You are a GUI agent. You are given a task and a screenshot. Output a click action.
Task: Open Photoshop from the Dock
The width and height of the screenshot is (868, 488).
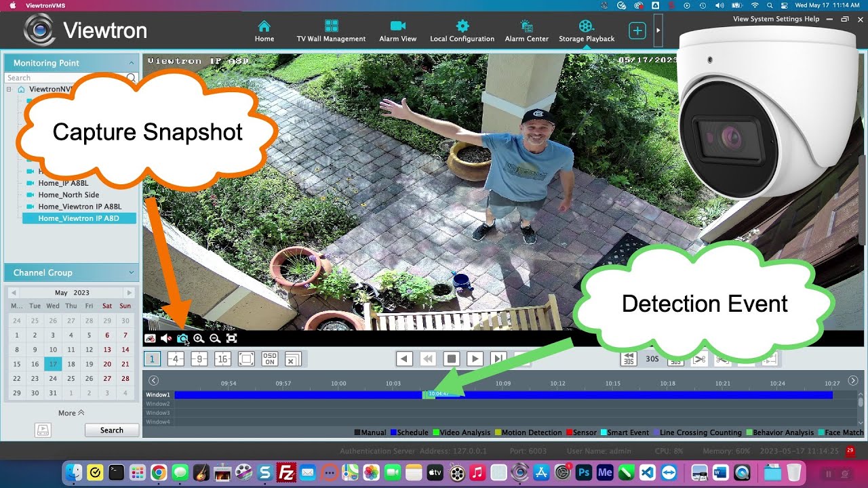click(583, 472)
